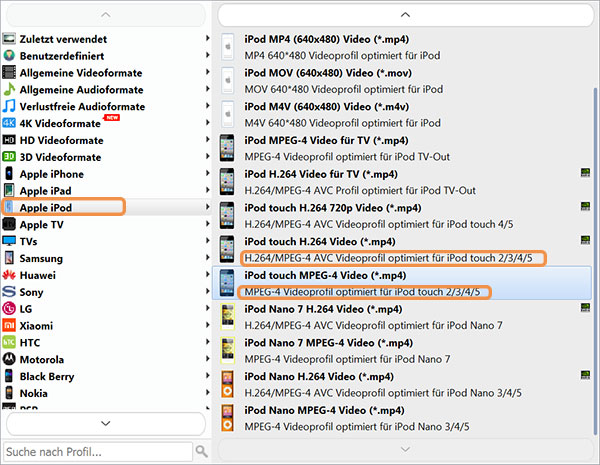Expand the Zuletzt verwendet submenu arrow
This screenshot has height=465, width=600.
point(207,38)
